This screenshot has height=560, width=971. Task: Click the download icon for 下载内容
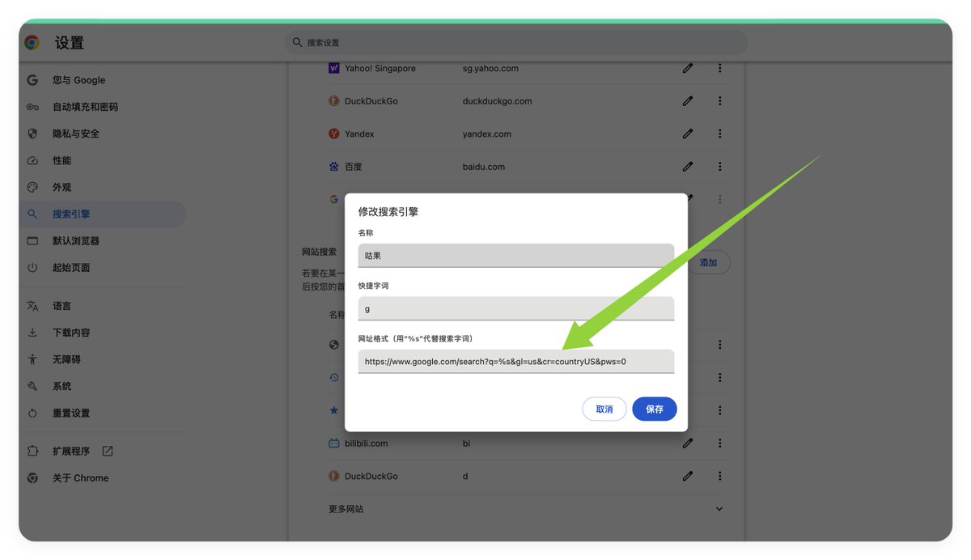[x=32, y=333]
